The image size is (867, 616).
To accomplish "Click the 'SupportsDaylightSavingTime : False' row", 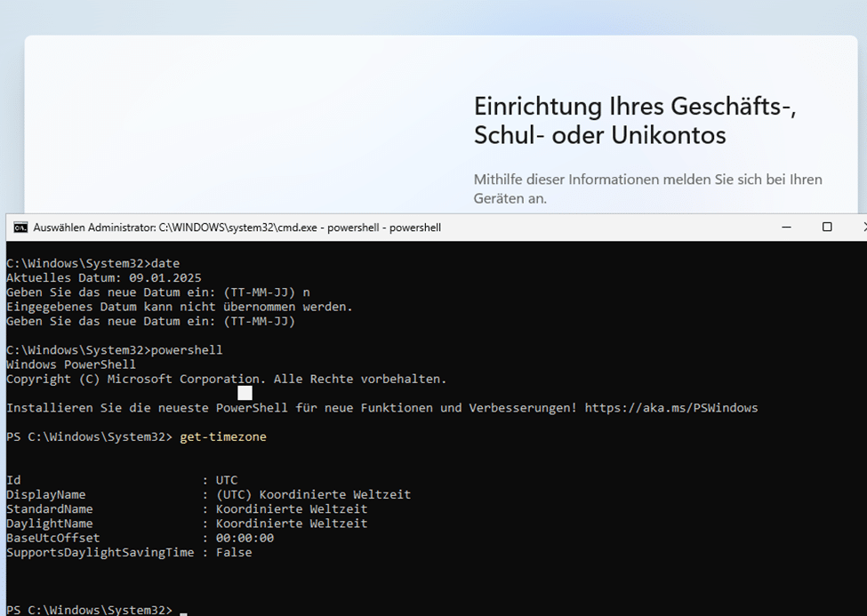I will (x=130, y=552).
